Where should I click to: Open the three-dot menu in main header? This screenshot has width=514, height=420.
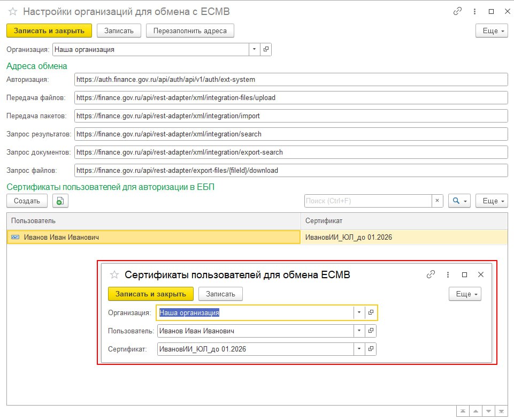coord(474,11)
